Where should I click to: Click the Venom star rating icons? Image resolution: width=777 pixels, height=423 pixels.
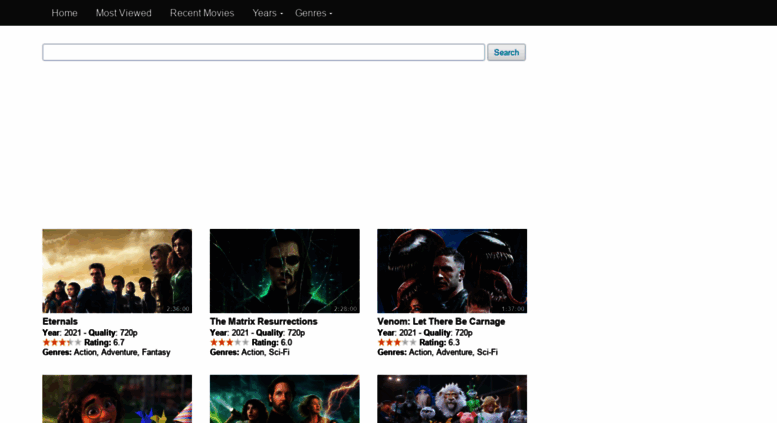tap(397, 342)
